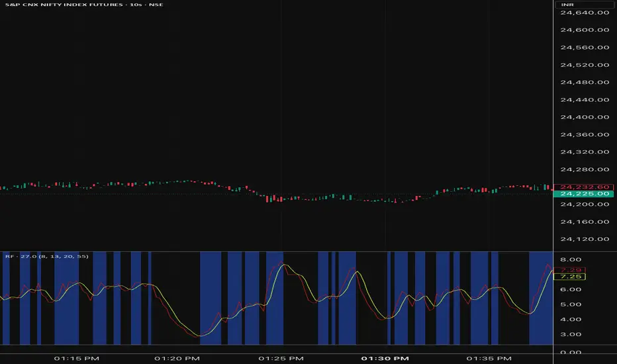Screen dimensions: 617x364
Task: Click the 24,160.00 price scale value
Action: 585,222
